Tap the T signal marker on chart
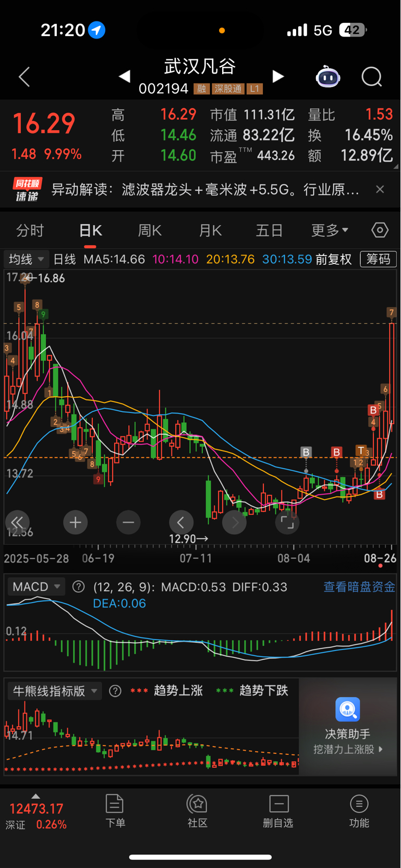Image resolution: width=401 pixels, height=868 pixels. [x=361, y=450]
